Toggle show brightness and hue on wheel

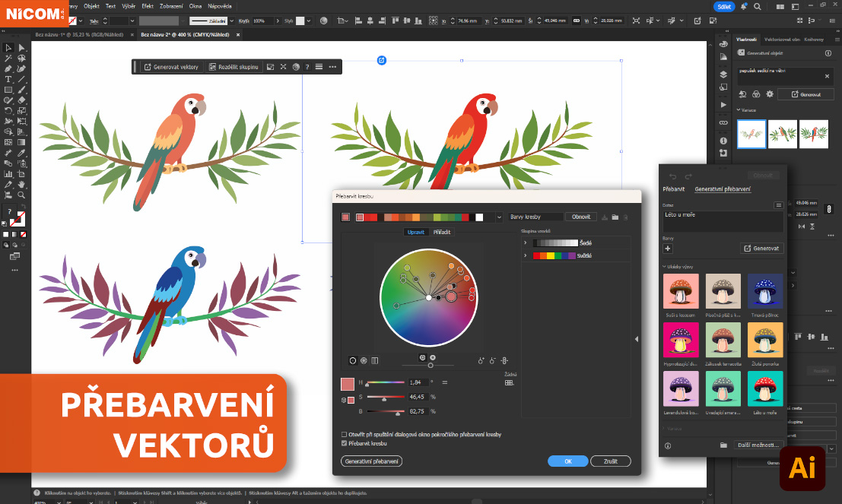433,357
